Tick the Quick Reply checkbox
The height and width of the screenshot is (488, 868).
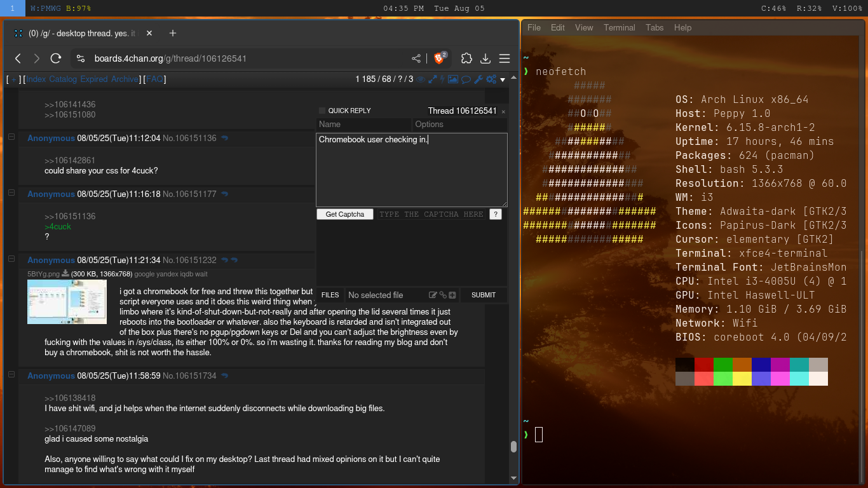click(x=322, y=111)
